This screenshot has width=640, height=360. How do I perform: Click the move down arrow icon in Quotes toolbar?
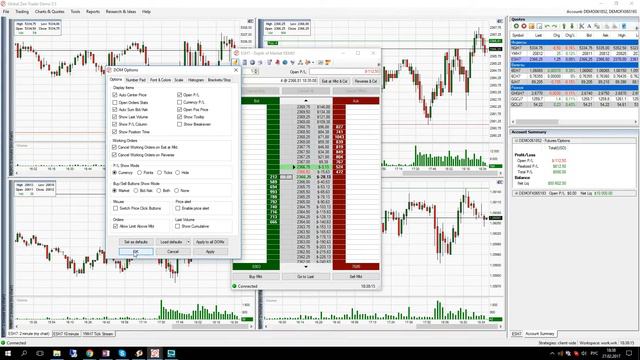coord(571,26)
